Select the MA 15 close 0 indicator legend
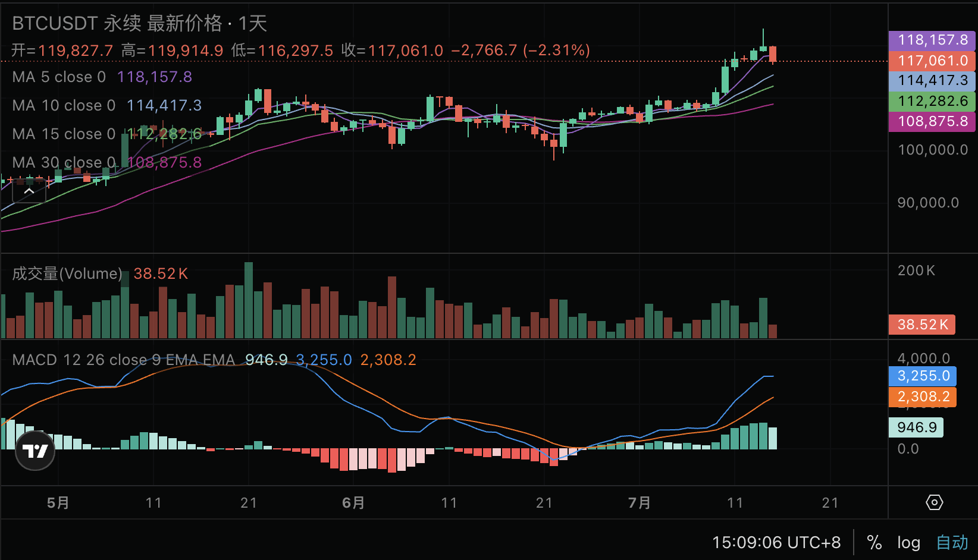Image resolution: width=978 pixels, height=560 pixels. pos(64,134)
